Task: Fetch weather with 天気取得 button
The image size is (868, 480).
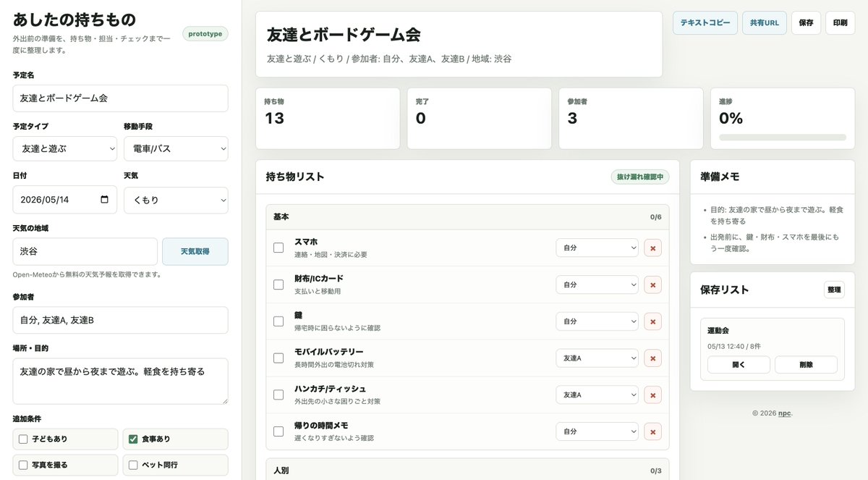Action: 195,251
